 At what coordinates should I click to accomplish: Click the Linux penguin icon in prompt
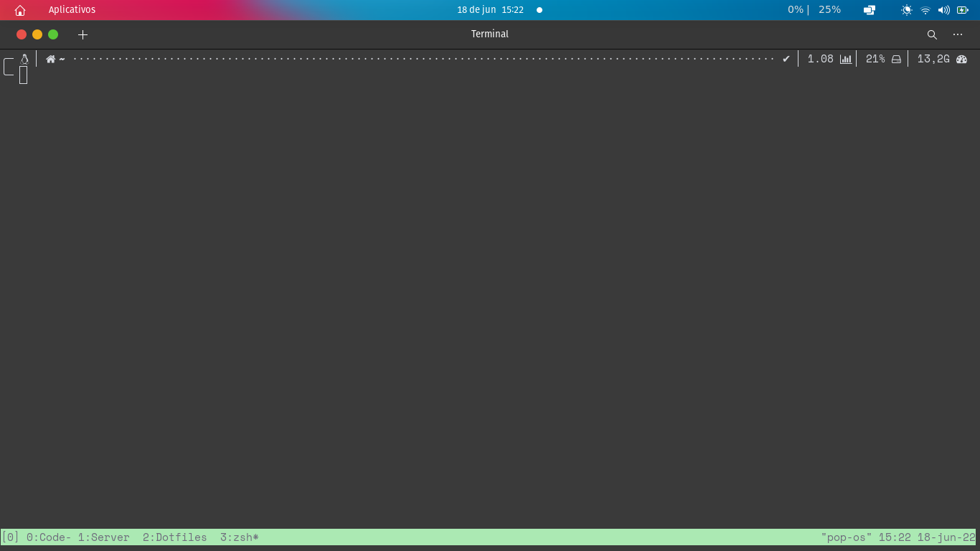click(24, 59)
